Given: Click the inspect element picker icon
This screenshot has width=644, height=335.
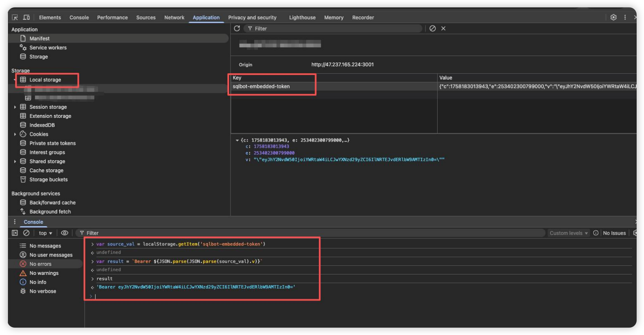Looking at the screenshot, I should [x=15, y=17].
